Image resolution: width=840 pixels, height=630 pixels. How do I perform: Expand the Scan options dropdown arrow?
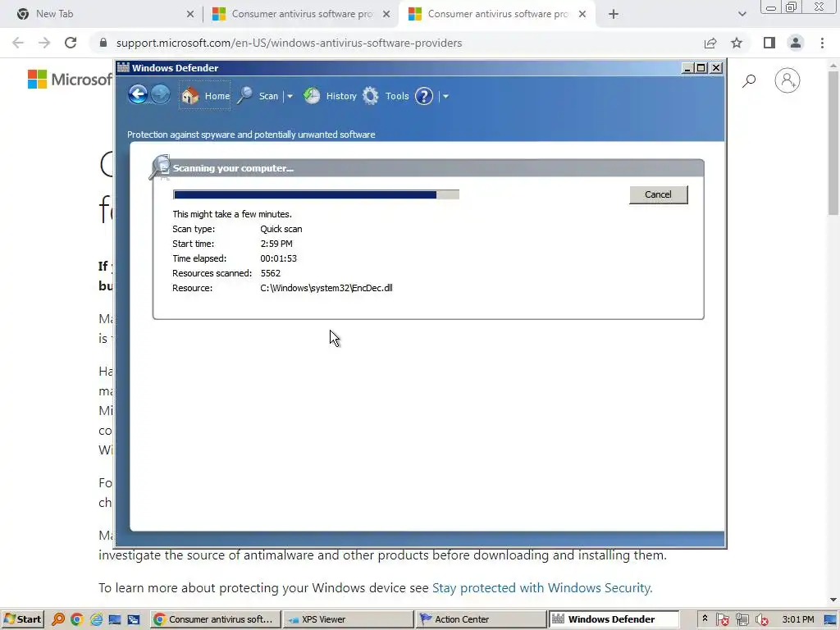point(290,97)
